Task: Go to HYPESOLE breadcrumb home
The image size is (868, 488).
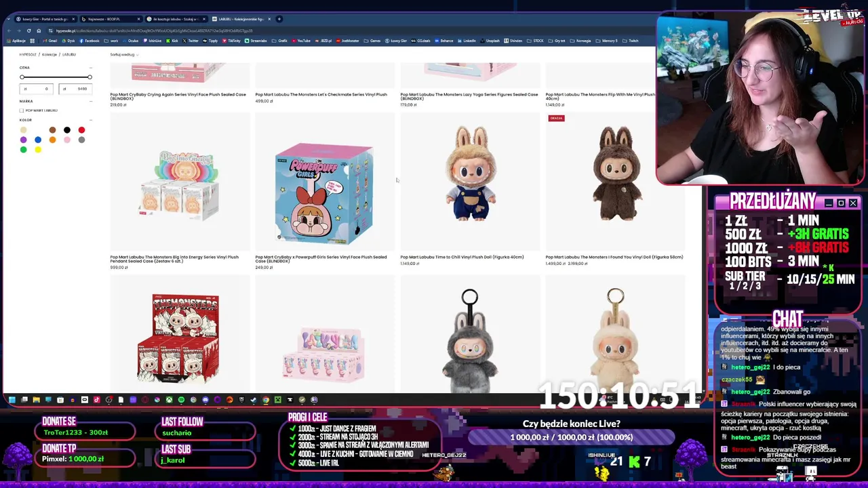Action: (x=28, y=54)
